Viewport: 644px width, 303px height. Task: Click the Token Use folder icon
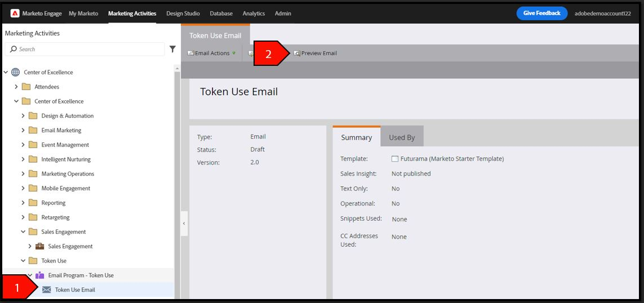(x=33, y=261)
